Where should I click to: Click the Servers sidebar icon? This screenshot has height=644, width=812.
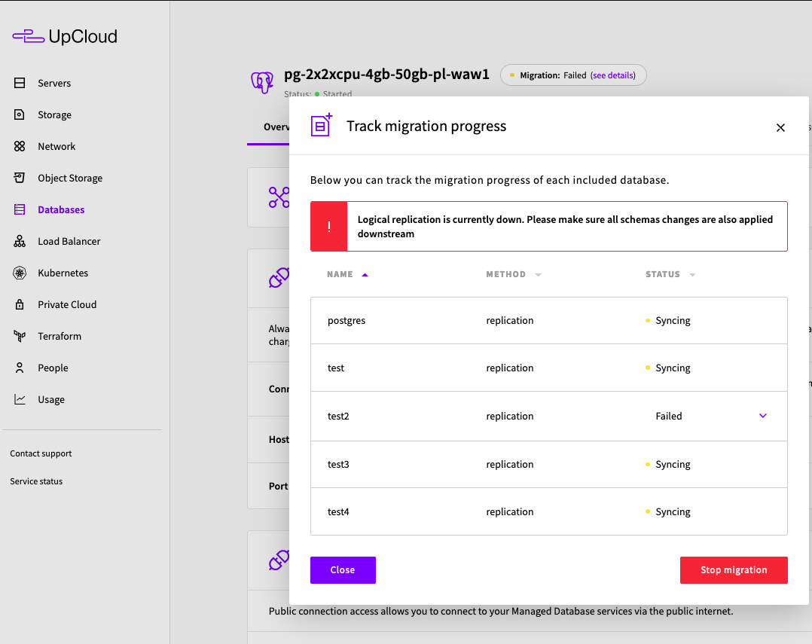click(20, 83)
